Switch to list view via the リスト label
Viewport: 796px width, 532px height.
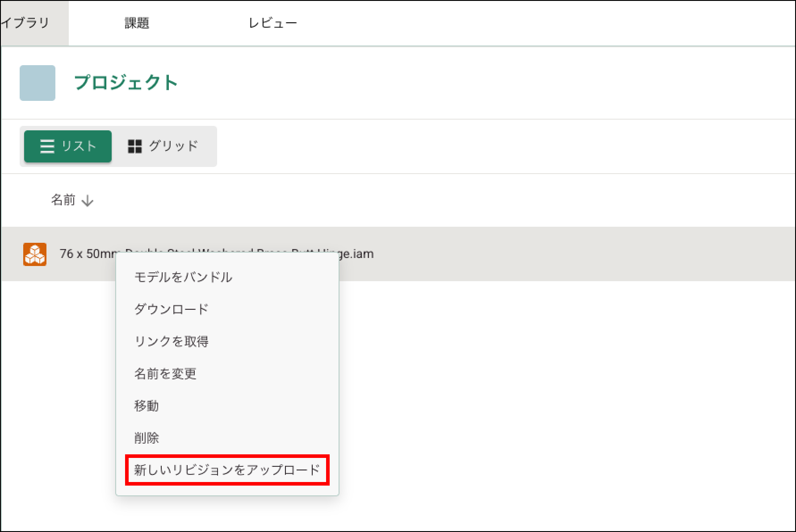[79, 146]
